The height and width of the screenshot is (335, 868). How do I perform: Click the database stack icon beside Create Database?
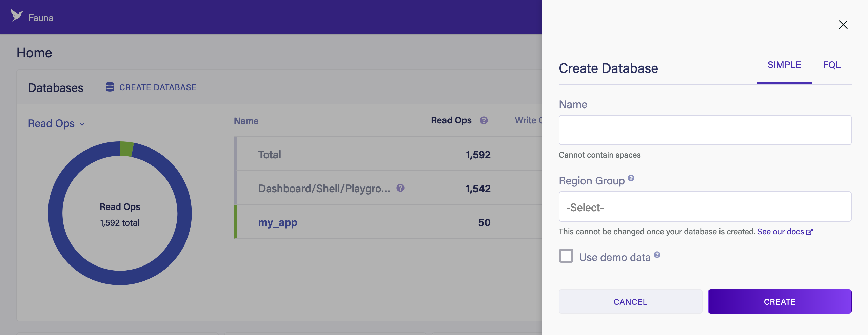pyautogui.click(x=110, y=87)
